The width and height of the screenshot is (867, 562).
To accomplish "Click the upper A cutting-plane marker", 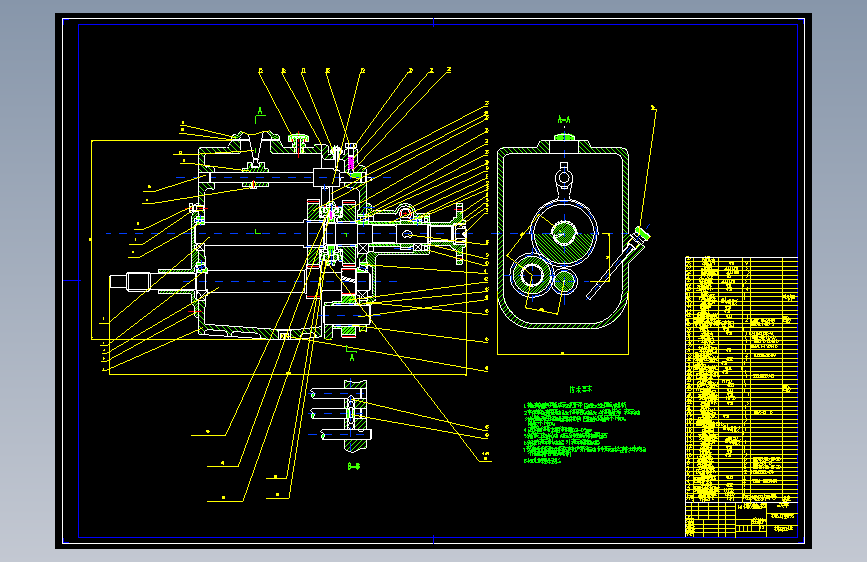I will pyautogui.click(x=259, y=116).
